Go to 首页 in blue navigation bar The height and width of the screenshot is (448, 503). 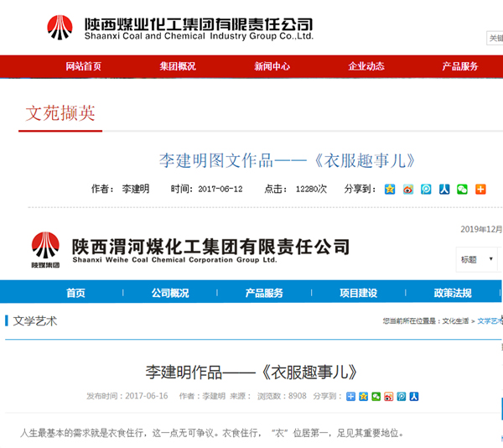(75, 293)
